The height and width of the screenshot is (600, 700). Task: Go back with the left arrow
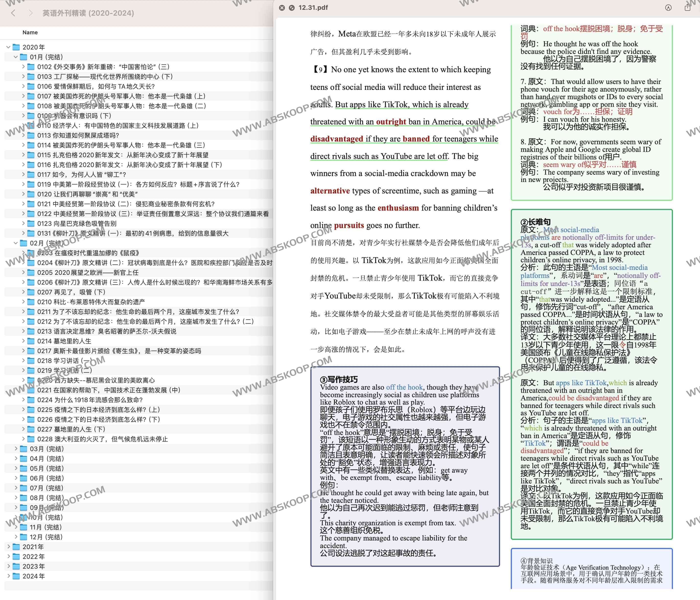(x=13, y=13)
